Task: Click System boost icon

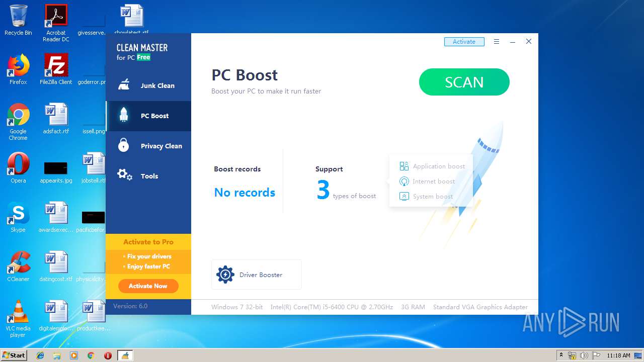Action: point(404,196)
